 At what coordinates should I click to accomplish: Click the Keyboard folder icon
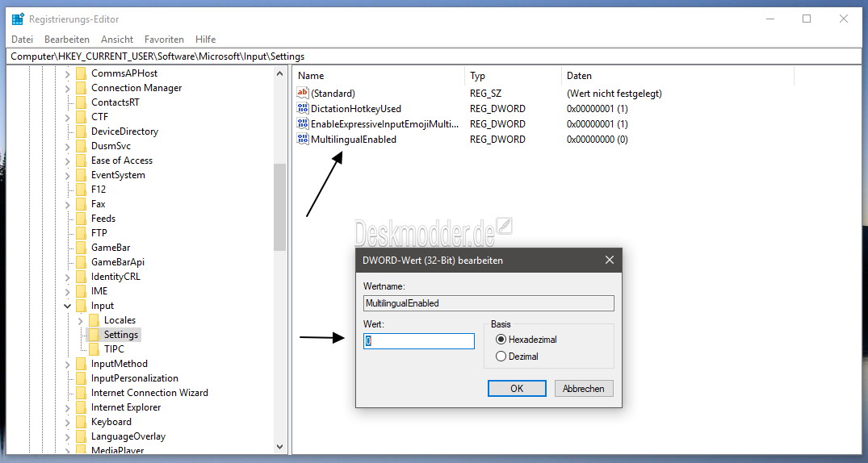pyautogui.click(x=82, y=422)
